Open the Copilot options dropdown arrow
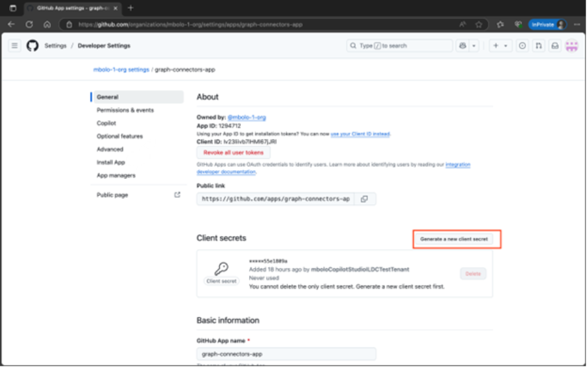Image resolution: width=588 pixels, height=368 pixels. click(x=473, y=45)
